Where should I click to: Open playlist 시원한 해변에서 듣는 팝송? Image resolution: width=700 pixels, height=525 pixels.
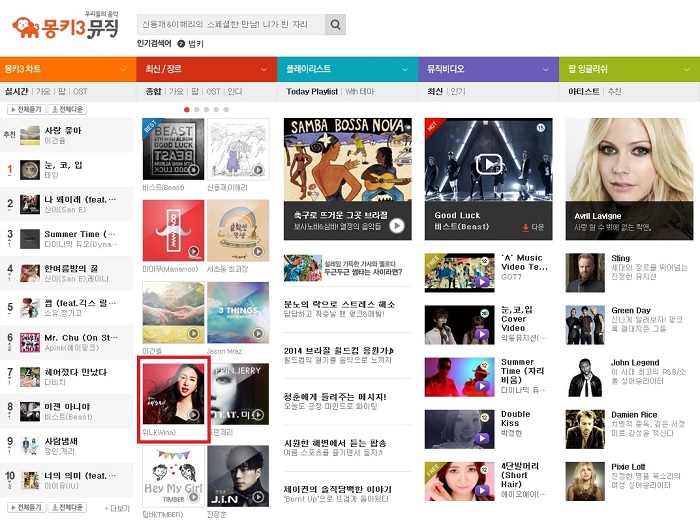click(335, 443)
